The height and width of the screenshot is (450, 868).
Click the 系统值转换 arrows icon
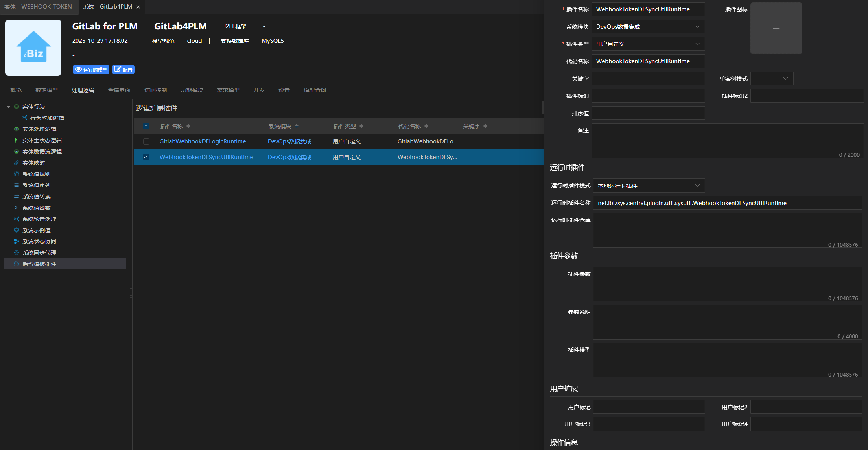(17, 197)
